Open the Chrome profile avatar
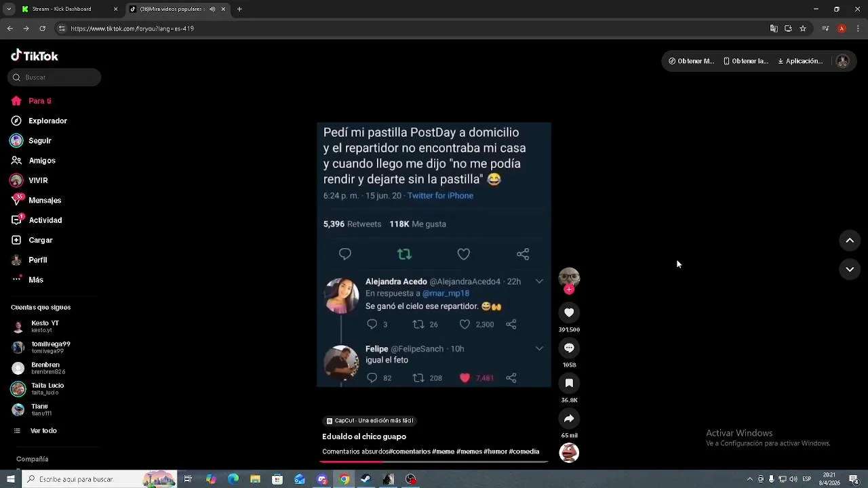Screen dimensions: 868x488 pos(842,28)
